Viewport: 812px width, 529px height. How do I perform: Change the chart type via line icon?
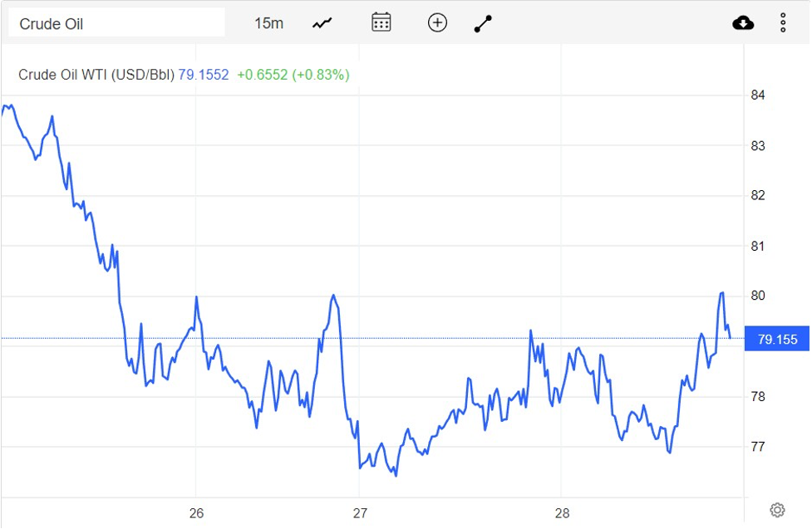point(322,23)
